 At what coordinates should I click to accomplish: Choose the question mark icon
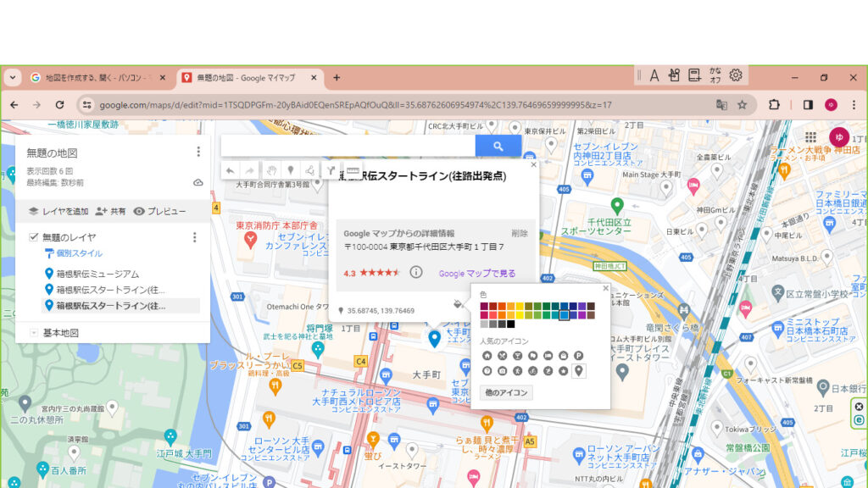(x=487, y=371)
